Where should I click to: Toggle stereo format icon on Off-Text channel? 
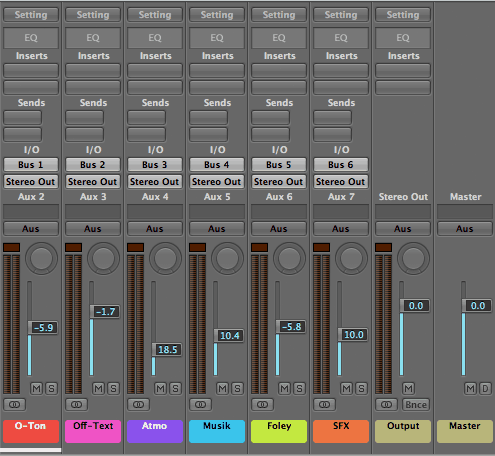(76, 405)
